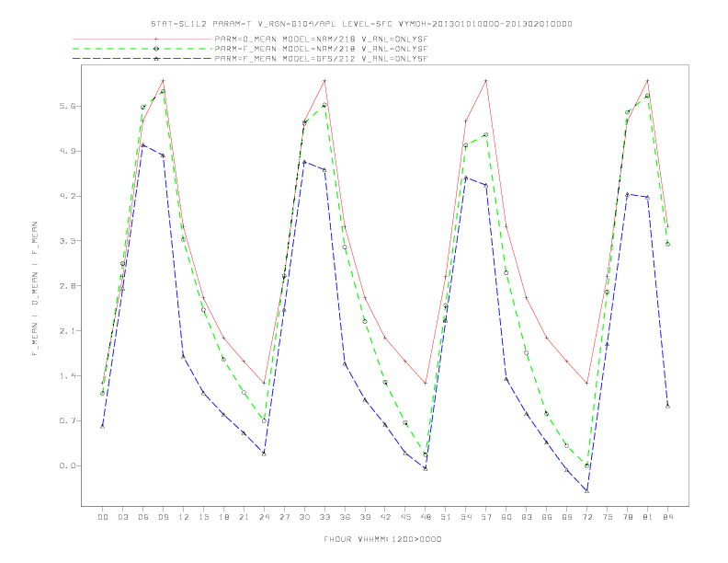Click the 18 forecast hour tick label
This screenshot has height=563, width=728.
(x=223, y=517)
